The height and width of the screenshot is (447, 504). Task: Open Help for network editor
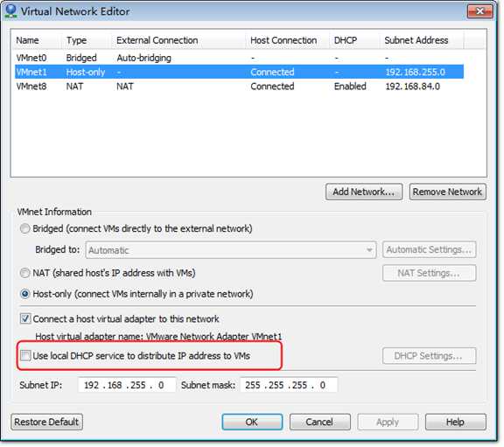(456, 422)
